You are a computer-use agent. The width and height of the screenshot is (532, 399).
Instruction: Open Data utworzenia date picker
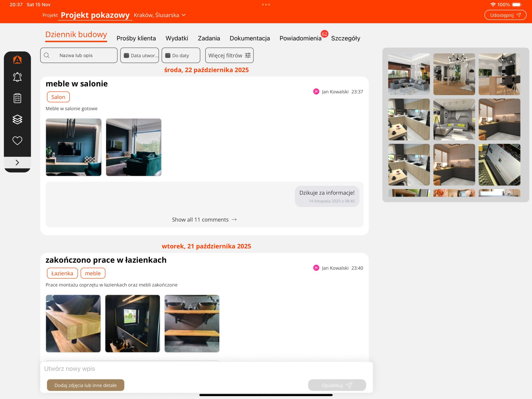(139, 55)
